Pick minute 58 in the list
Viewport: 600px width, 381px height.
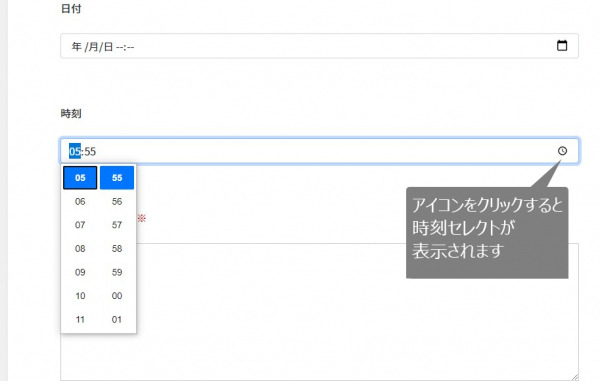tap(117, 249)
